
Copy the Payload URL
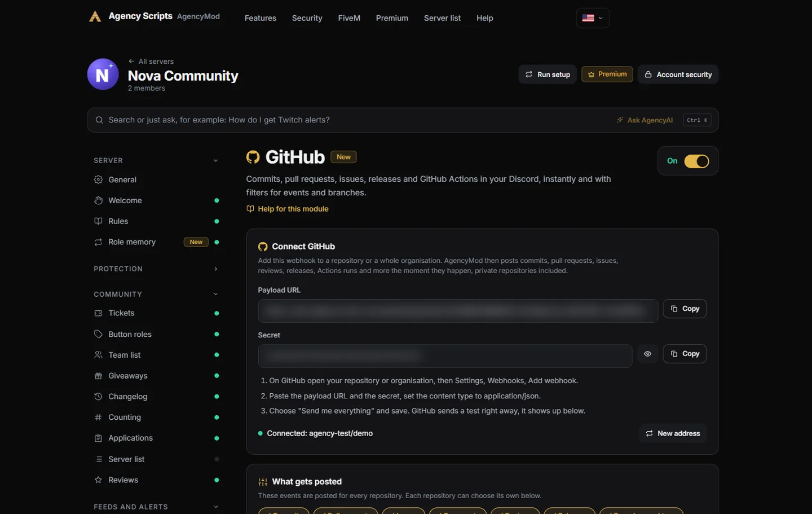[685, 309]
